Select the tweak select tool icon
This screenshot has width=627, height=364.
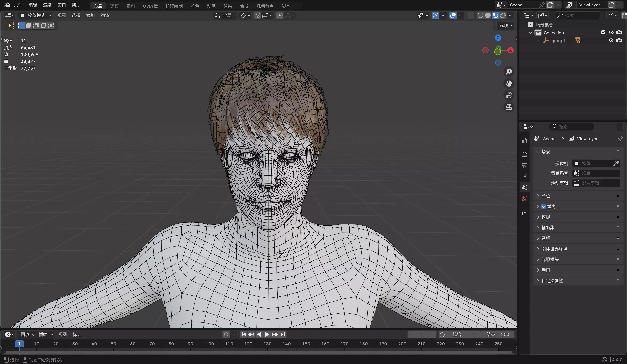(10, 25)
